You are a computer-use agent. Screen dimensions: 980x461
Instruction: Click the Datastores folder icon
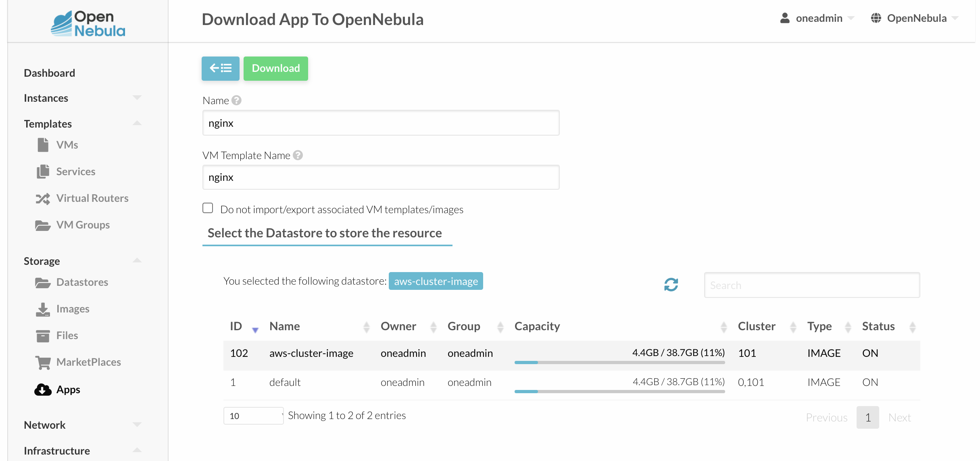(43, 282)
